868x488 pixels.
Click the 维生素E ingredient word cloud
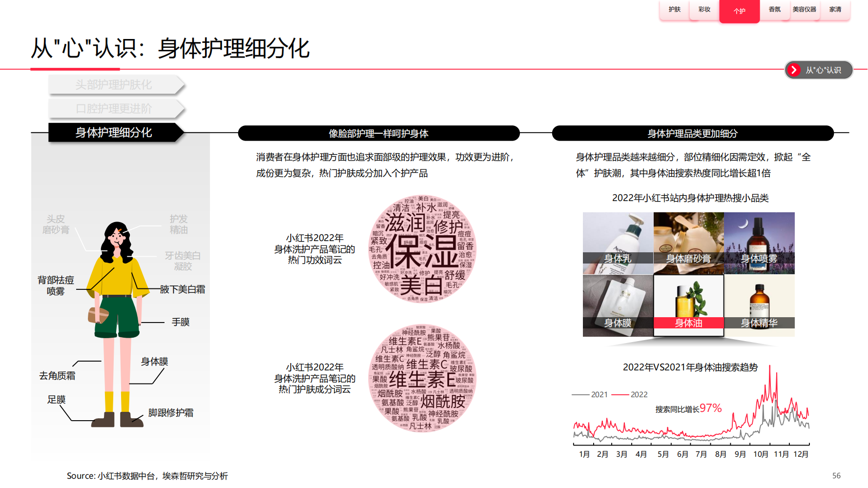point(422,379)
